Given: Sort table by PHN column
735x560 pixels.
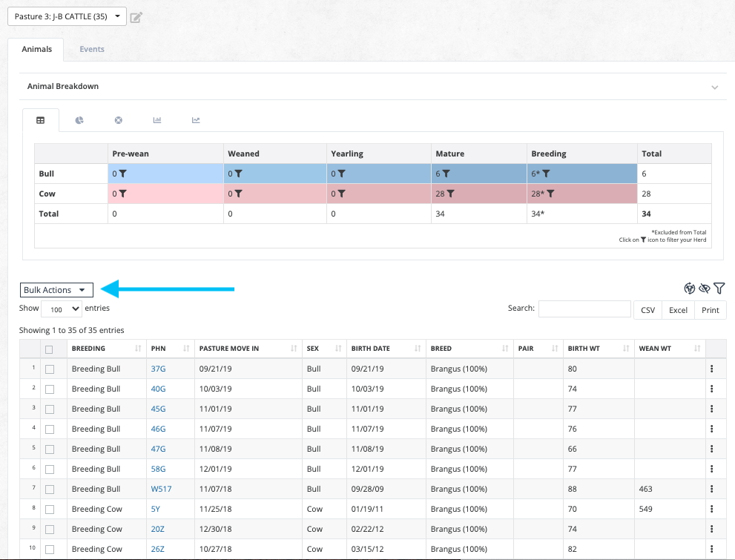Looking at the screenshot, I should pos(170,349).
